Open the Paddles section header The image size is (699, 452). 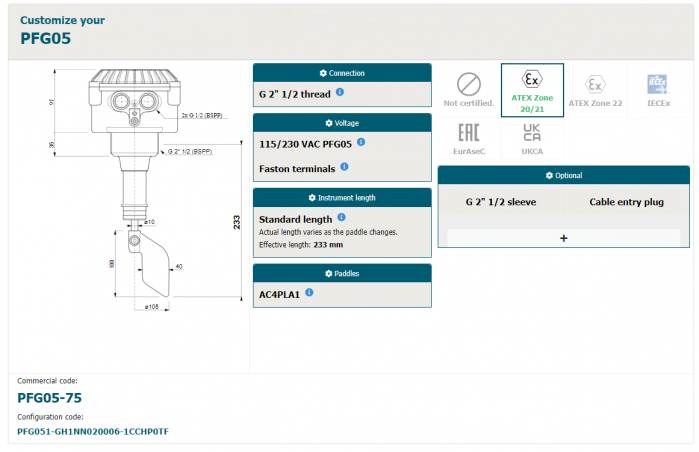coord(342,273)
